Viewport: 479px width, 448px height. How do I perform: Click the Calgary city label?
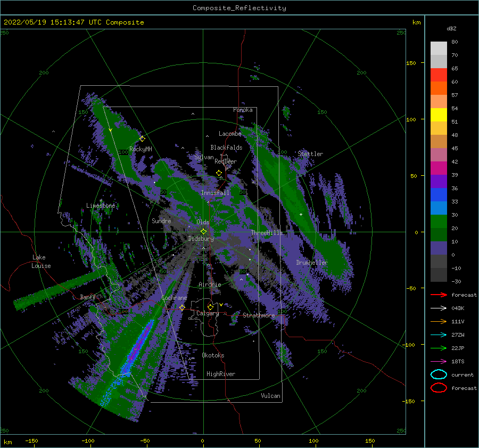click(208, 313)
